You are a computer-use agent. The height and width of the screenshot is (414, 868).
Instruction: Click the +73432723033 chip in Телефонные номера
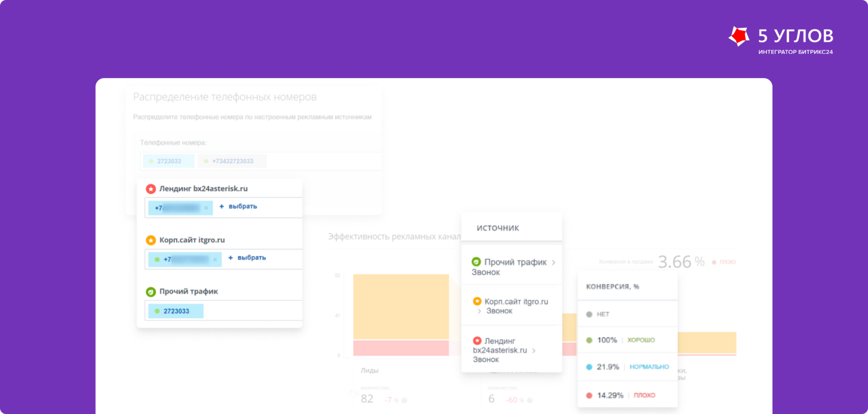(232, 161)
